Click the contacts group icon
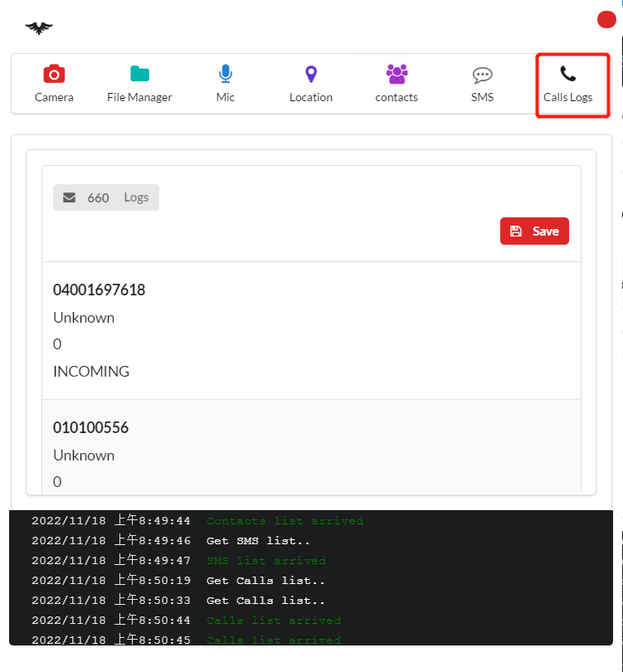Viewport: 623px width, 672px height. [397, 75]
